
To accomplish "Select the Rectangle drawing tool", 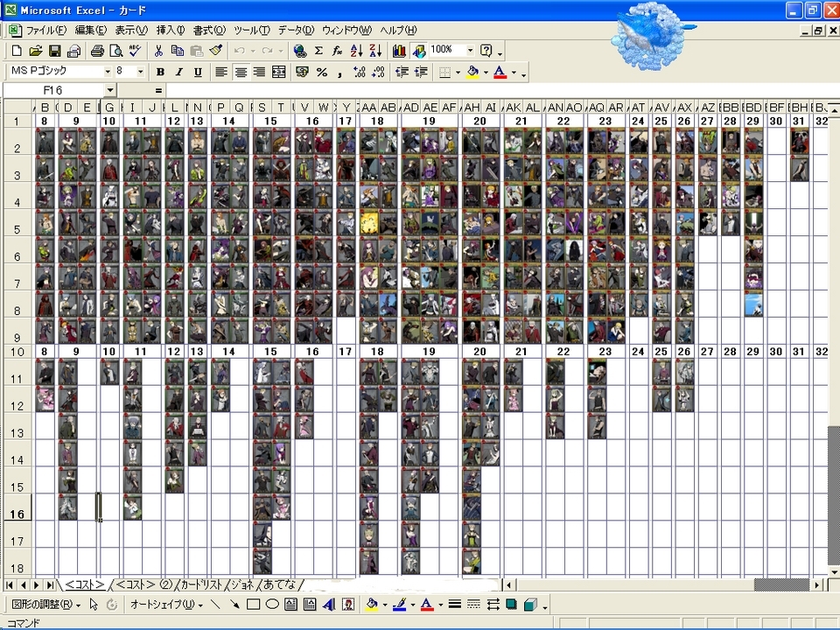I will pyautogui.click(x=254, y=605).
